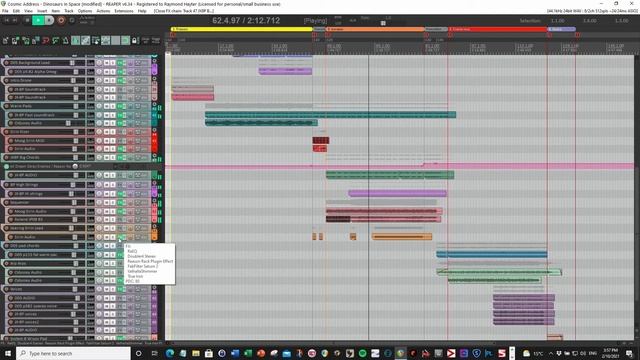Screen dimensions: 640x360
Task: Collapse the Sequencer folder
Action: 154,200
